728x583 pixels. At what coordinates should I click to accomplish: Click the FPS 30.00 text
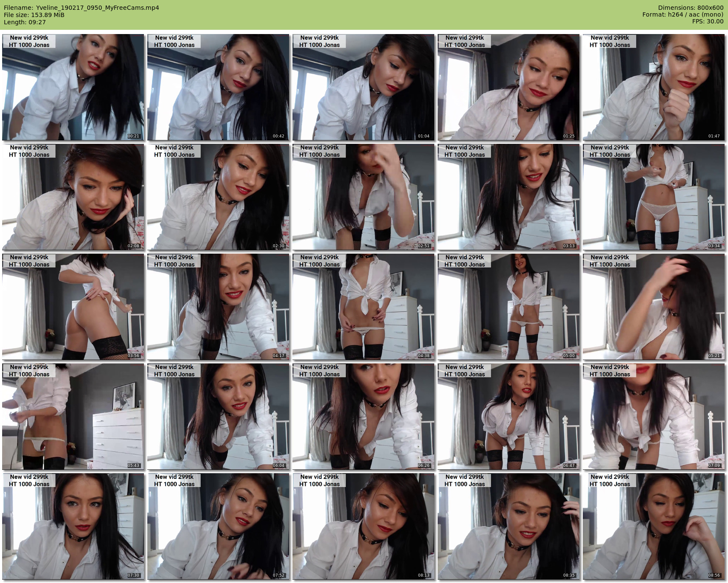(708, 21)
